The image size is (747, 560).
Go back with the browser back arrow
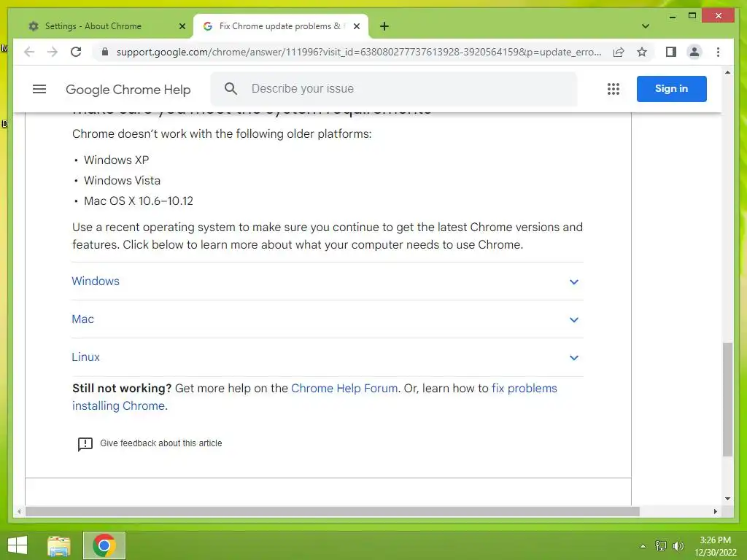29,52
